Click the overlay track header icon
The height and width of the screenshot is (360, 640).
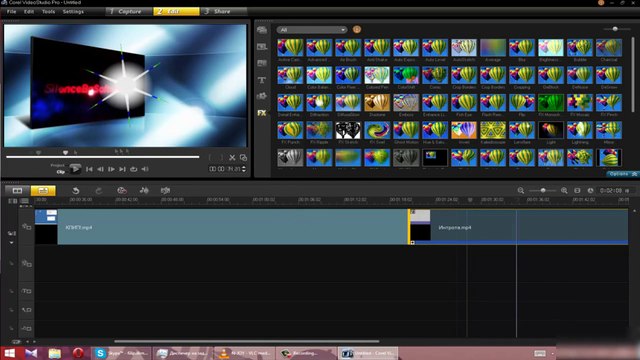click(27, 264)
